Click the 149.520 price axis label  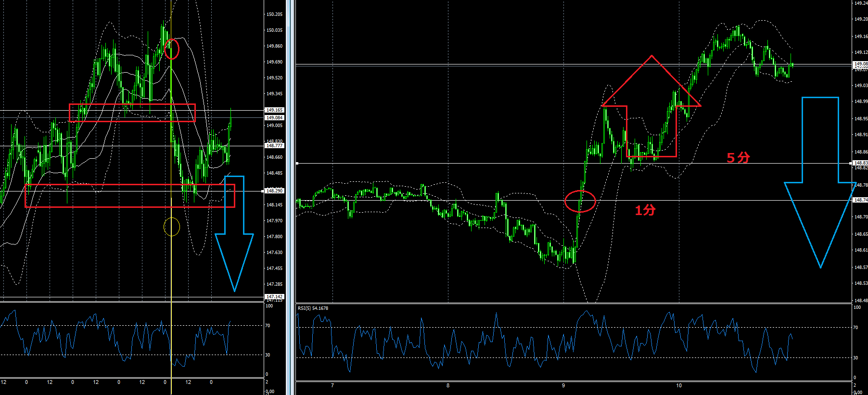click(274, 78)
